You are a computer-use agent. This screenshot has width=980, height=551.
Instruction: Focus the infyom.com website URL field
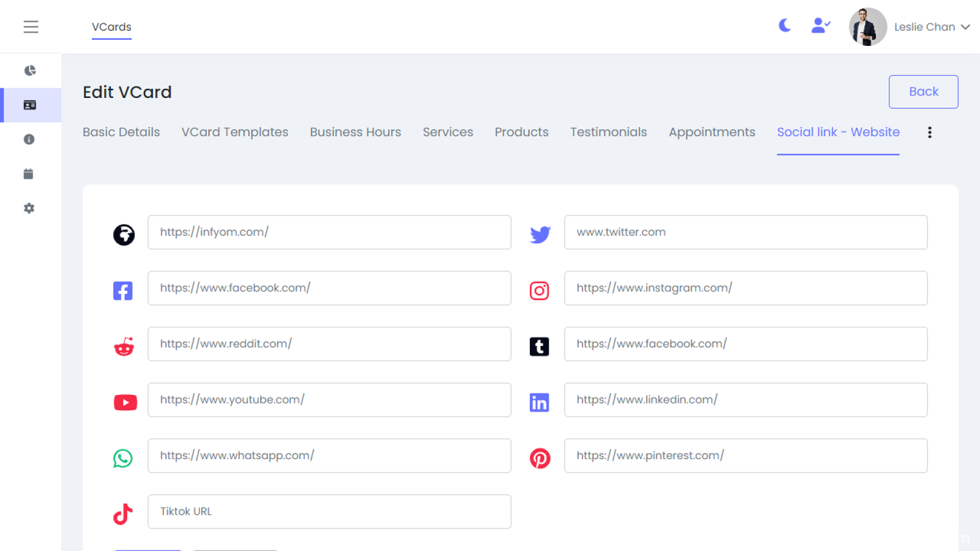click(x=330, y=232)
